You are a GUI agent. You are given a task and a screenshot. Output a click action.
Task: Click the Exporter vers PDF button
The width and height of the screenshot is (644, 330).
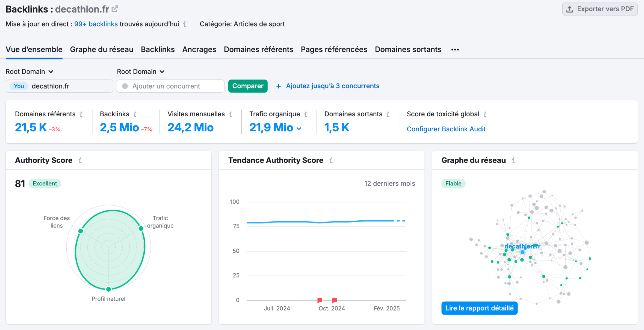tap(600, 9)
